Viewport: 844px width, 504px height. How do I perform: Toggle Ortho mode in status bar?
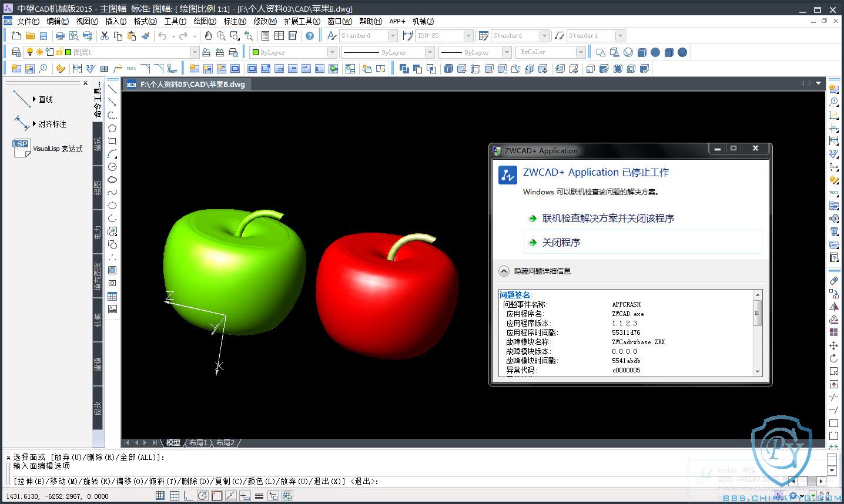(188, 496)
